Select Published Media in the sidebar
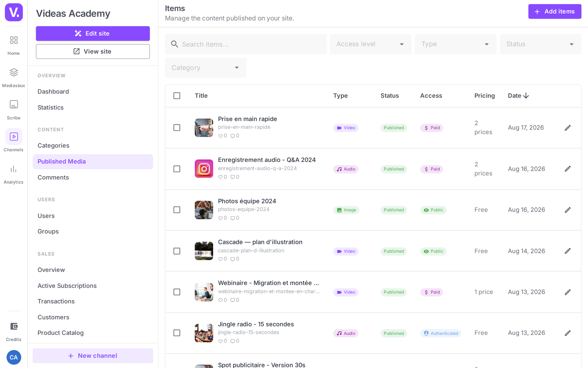The width and height of the screenshot is (588, 368). tap(93, 162)
